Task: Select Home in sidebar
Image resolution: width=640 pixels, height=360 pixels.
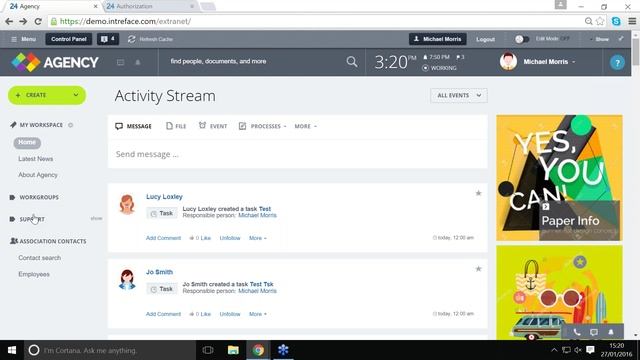Action: tap(27, 142)
